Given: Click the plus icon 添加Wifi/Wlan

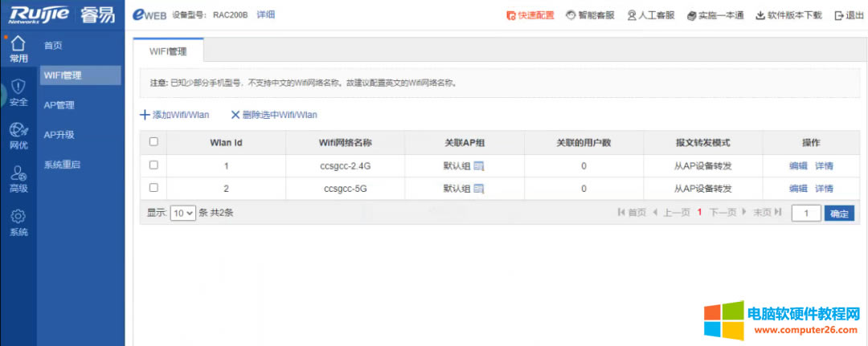Looking at the screenshot, I should tap(145, 115).
